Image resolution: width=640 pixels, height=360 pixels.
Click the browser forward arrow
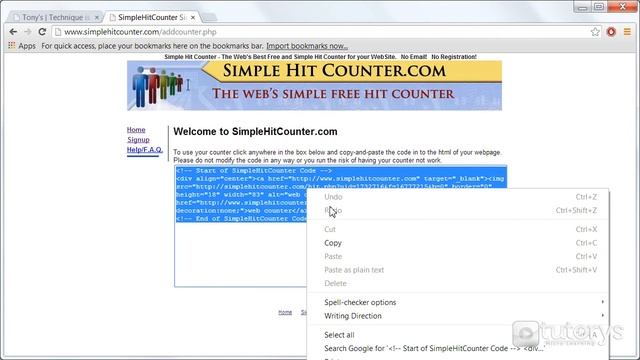tap(27, 31)
